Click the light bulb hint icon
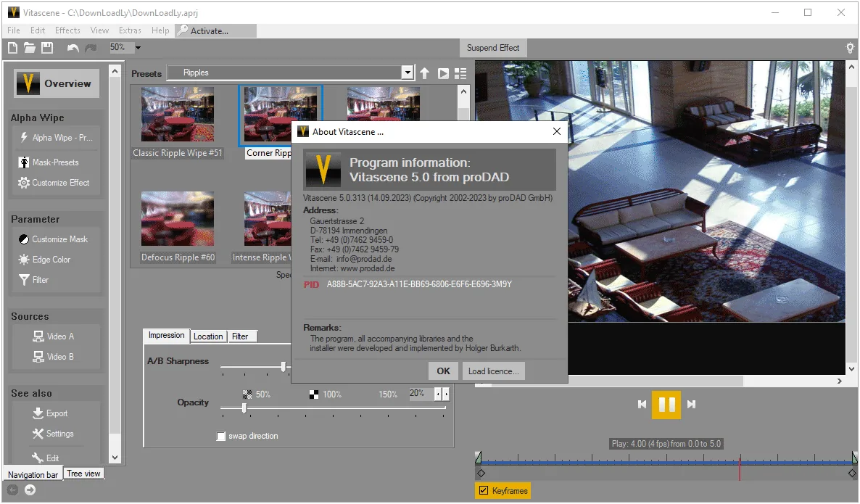The image size is (860, 504). click(850, 48)
